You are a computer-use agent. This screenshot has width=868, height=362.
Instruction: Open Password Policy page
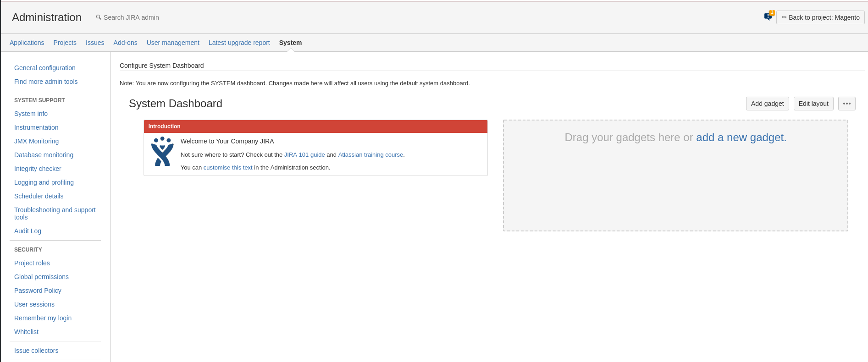38,291
